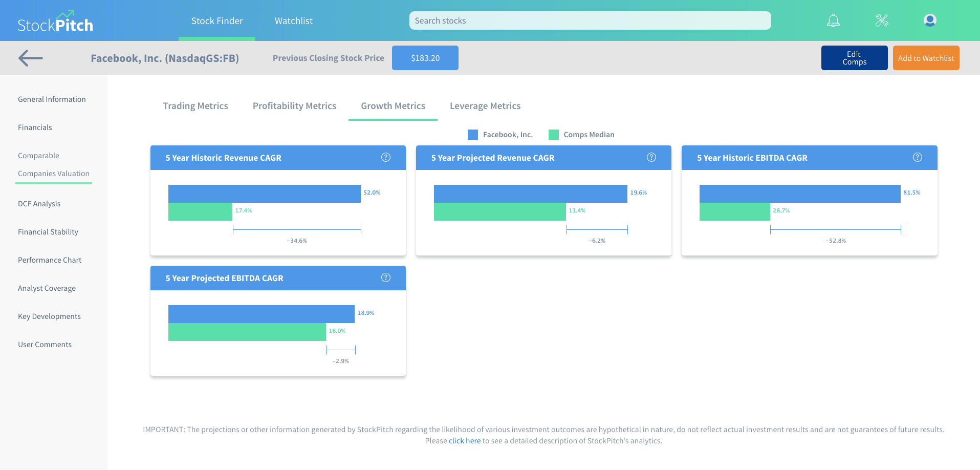
Task: Open the user profile icon
Action: click(930, 20)
